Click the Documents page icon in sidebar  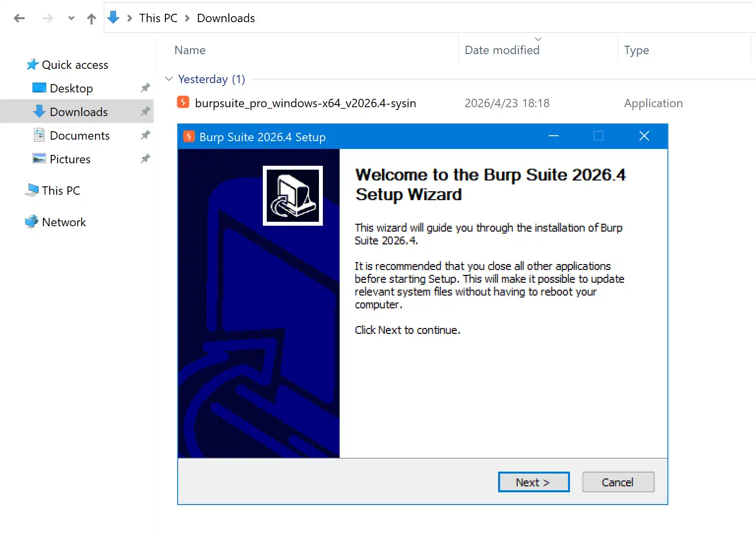pyautogui.click(x=39, y=135)
